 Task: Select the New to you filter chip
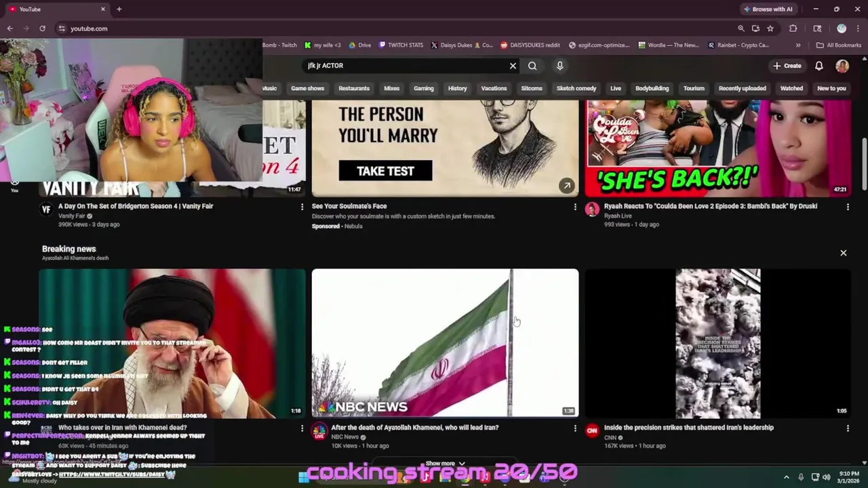click(831, 88)
